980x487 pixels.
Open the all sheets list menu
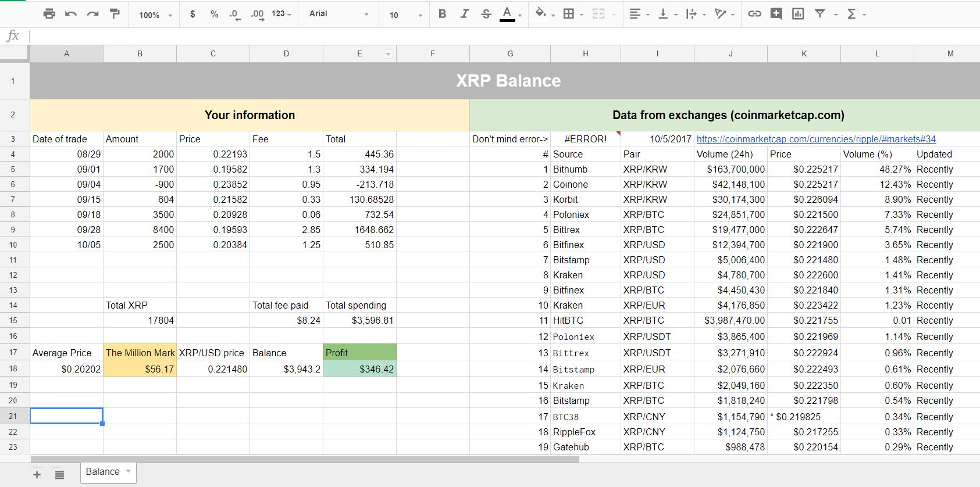click(x=59, y=475)
